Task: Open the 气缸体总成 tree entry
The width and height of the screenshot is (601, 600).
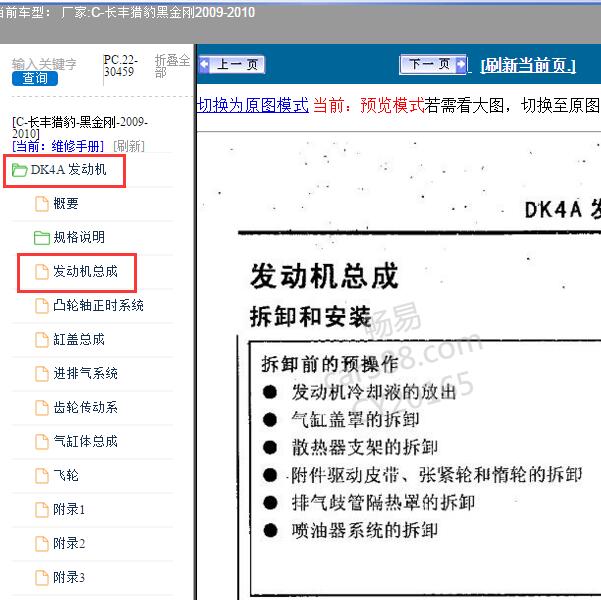Action: pyautogui.click(x=85, y=441)
